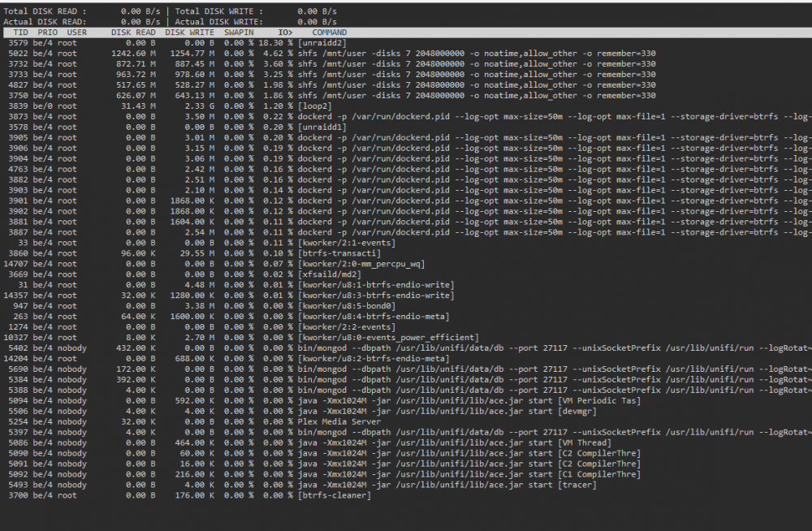812x531 pixels.
Task: Select the [unraidd1] command entry
Action: pos(322,127)
